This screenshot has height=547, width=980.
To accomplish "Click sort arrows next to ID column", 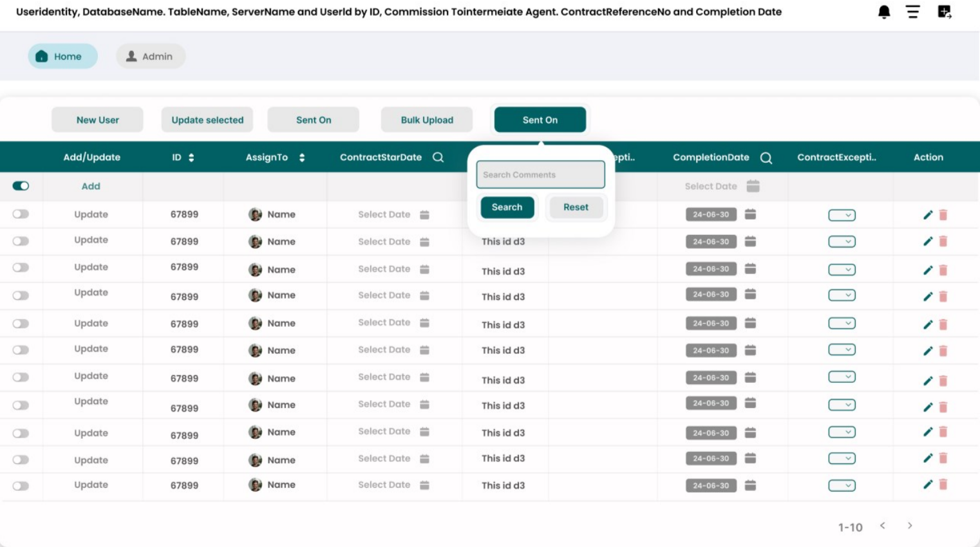I will (191, 158).
